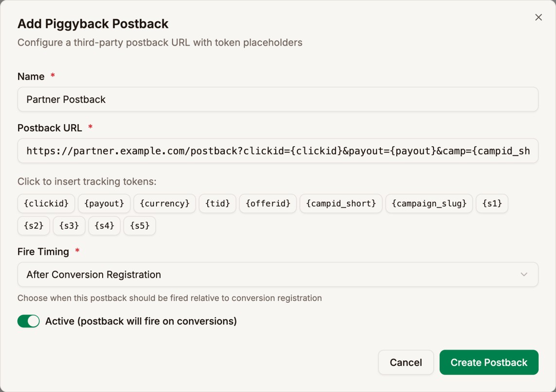Click the Postback URL input field
The width and height of the screenshot is (556, 392).
278,151
